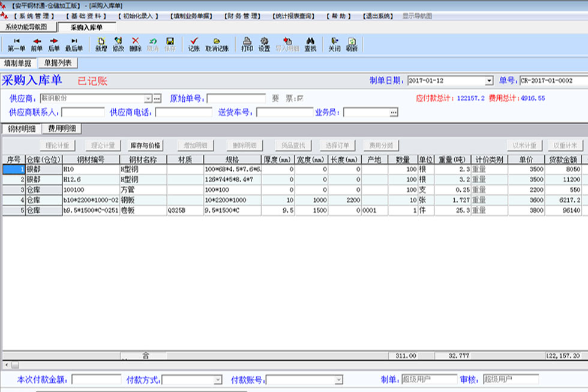Open the 统计报表查询 menu
This screenshot has height=392, width=588.
pos(293,16)
